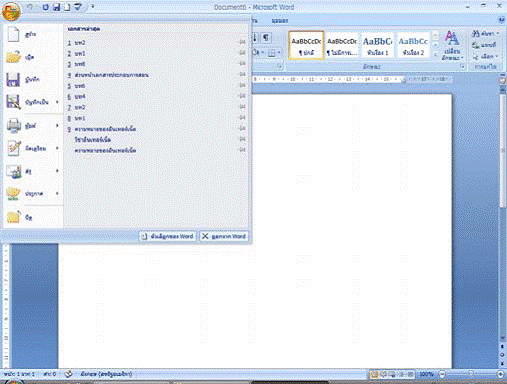Apply the Heading 2 (หัวเรื่อง 2) style
507x384 pixels.
pos(413,45)
